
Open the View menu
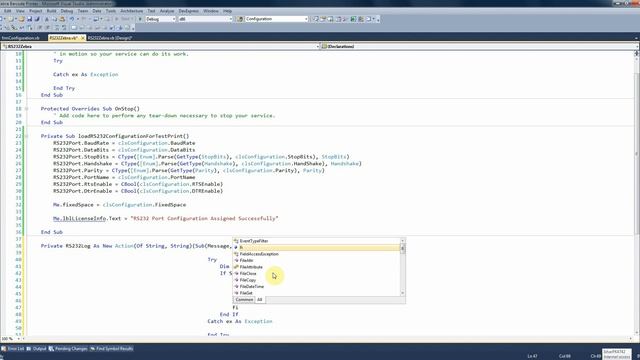(20, 11)
